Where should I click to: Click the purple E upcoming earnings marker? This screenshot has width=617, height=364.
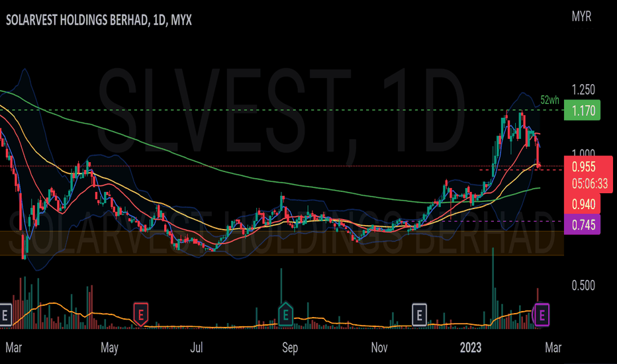point(542,315)
